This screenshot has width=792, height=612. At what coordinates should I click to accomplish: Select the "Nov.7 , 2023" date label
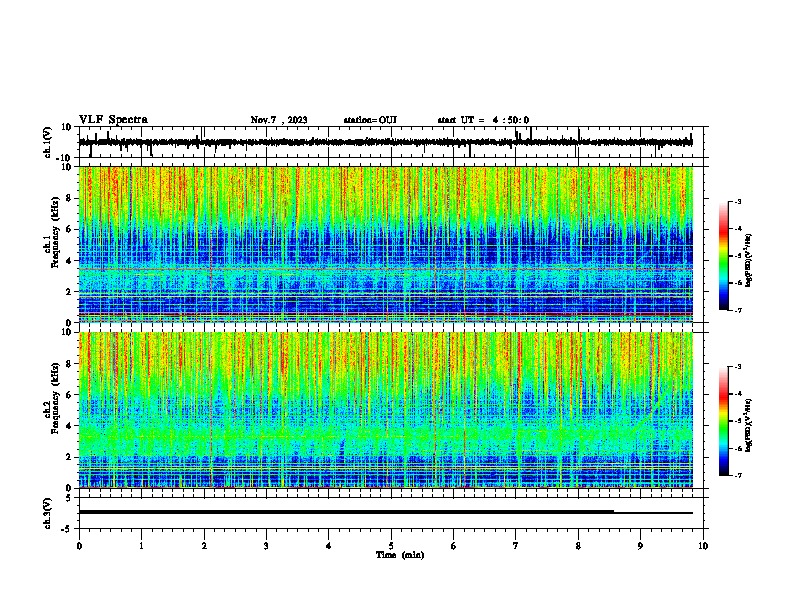click(x=279, y=120)
